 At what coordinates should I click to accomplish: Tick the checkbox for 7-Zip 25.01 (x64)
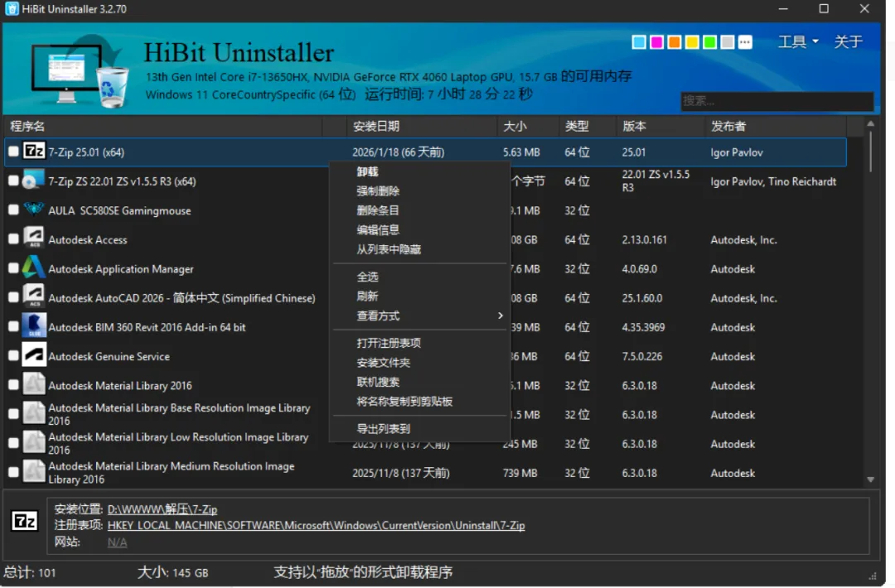pyautogui.click(x=13, y=152)
